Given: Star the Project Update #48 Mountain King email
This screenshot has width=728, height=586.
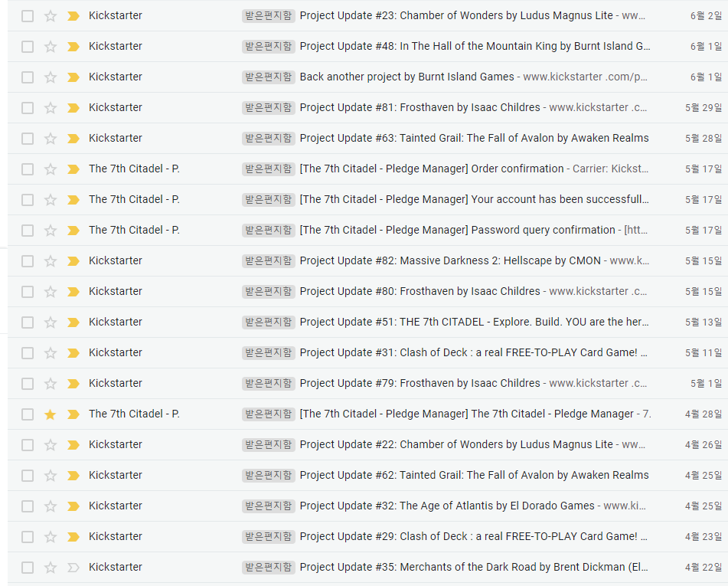Looking at the screenshot, I should tap(51, 47).
